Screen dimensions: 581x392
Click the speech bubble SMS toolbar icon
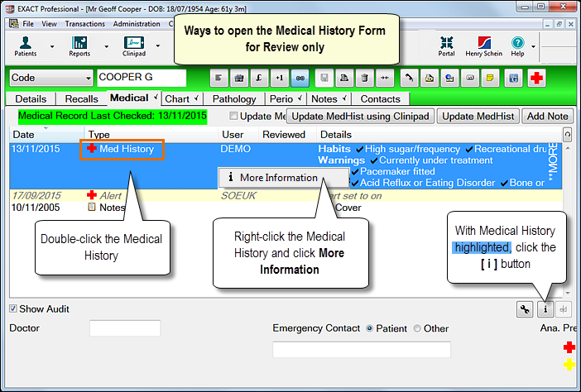(x=470, y=78)
